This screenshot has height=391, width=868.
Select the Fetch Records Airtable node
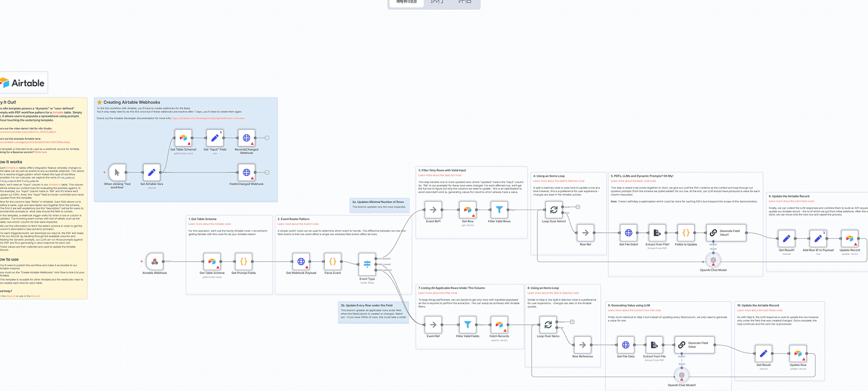tap(499, 325)
